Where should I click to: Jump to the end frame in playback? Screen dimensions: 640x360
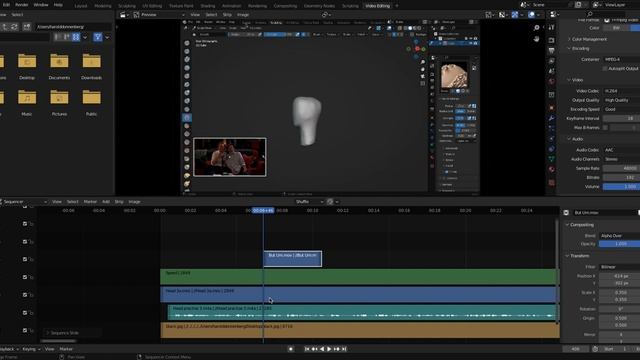click(x=344, y=349)
